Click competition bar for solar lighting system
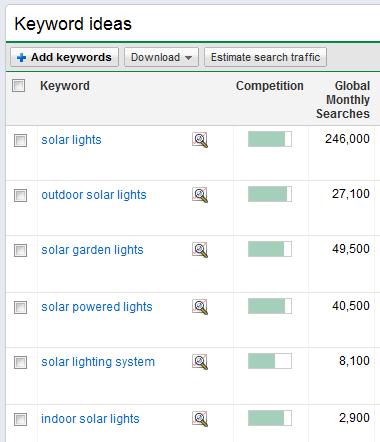The height and width of the screenshot is (442, 380). tap(270, 361)
